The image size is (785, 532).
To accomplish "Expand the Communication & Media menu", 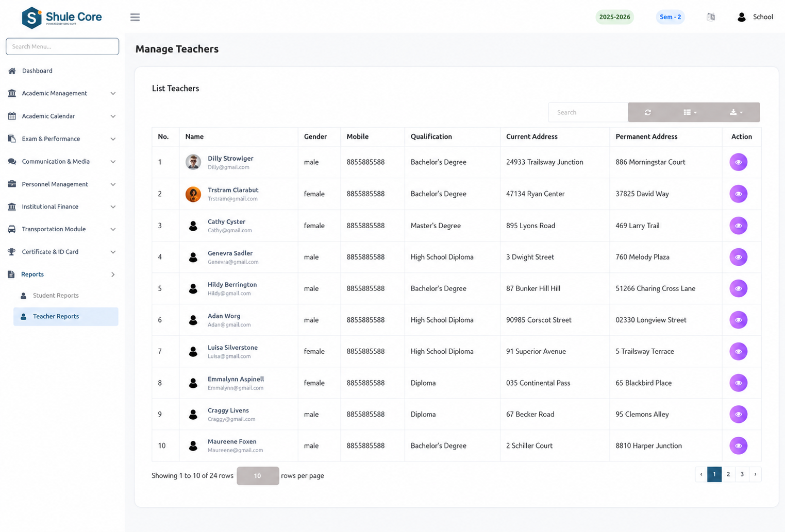I will [x=62, y=161].
